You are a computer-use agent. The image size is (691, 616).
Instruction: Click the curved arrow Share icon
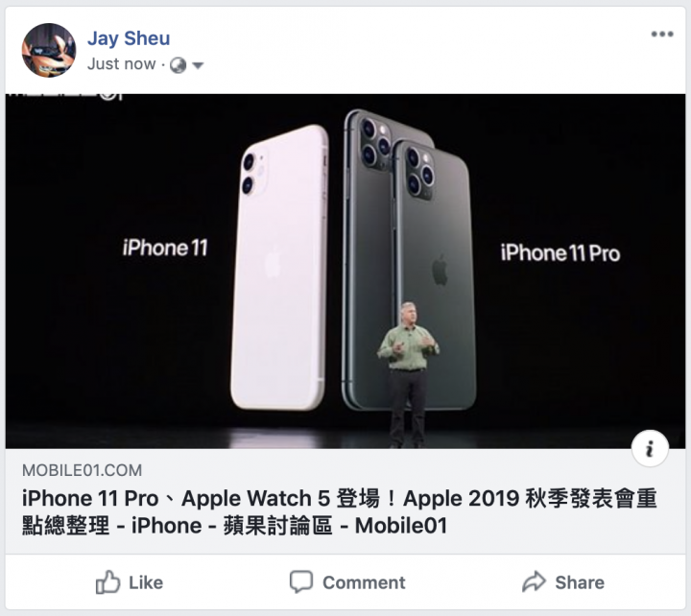(535, 581)
